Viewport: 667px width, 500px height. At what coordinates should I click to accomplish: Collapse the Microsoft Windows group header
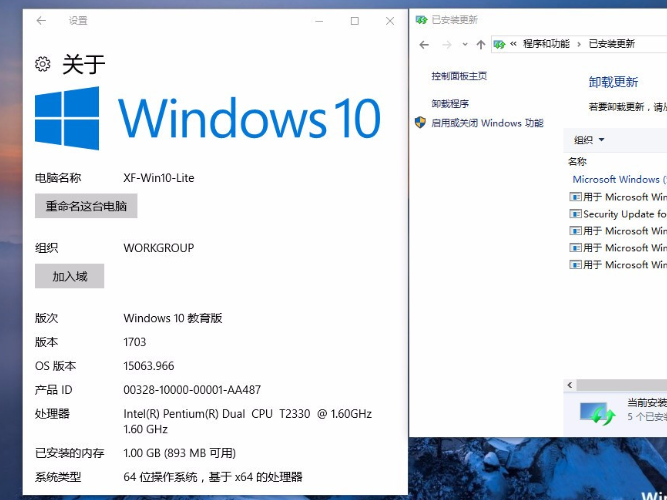pyautogui.click(x=619, y=179)
